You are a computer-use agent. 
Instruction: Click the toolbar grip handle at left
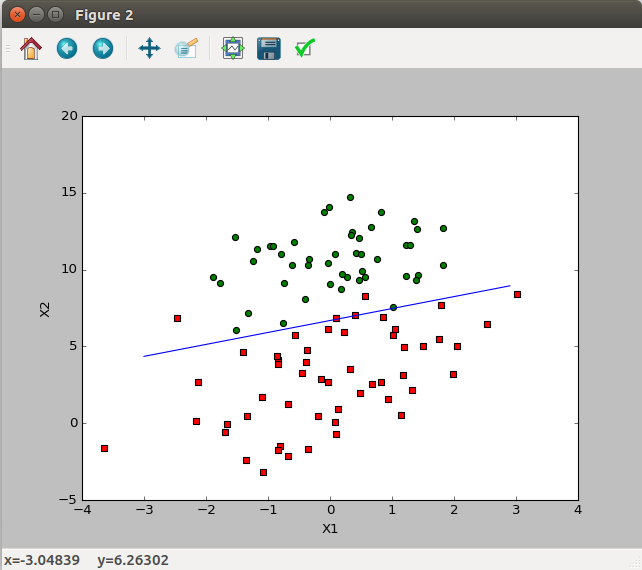(x=8, y=48)
